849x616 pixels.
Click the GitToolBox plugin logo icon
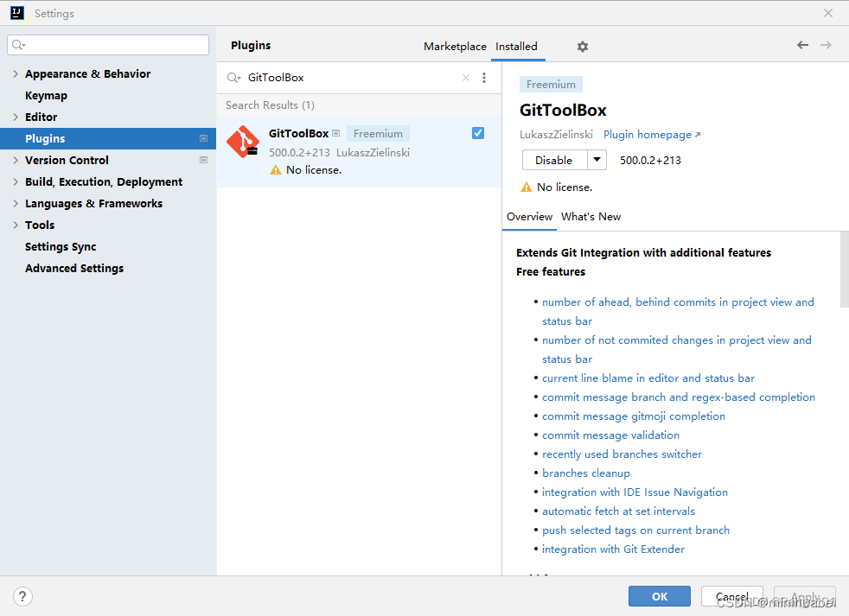[x=243, y=142]
